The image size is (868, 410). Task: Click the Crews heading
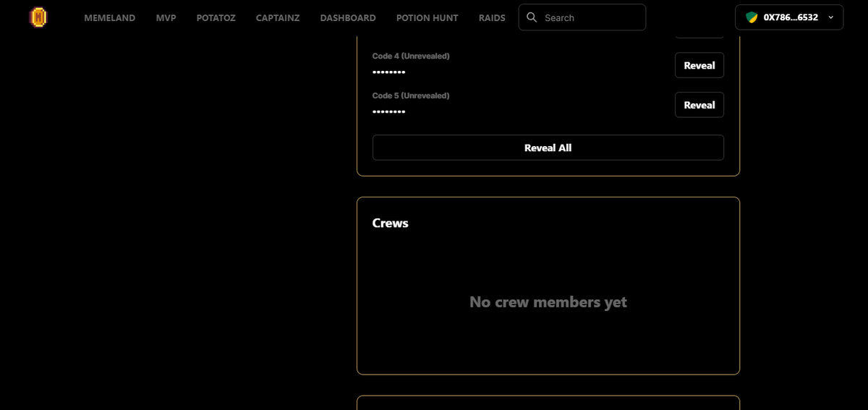pyautogui.click(x=391, y=223)
